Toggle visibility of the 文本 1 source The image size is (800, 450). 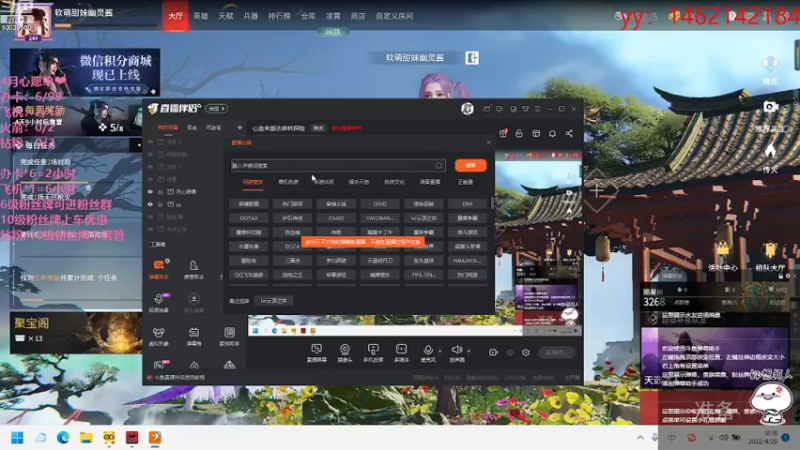(x=150, y=166)
